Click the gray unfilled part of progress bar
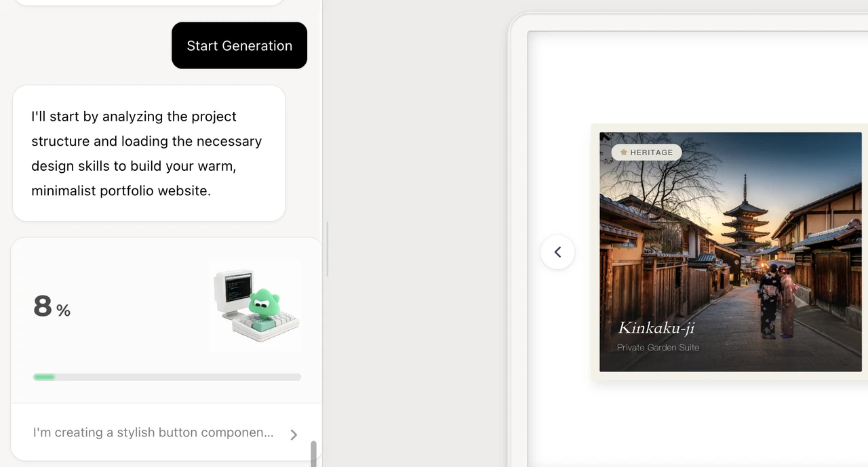 click(178, 377)
